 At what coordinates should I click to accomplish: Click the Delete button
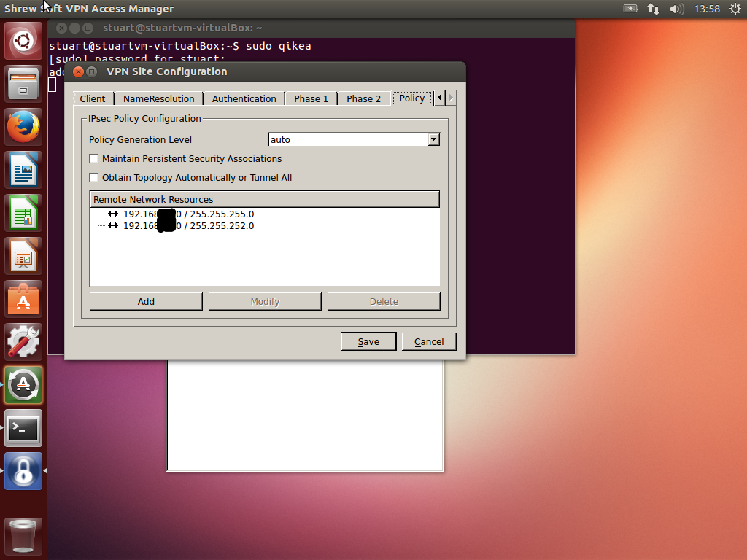point(384,301)
